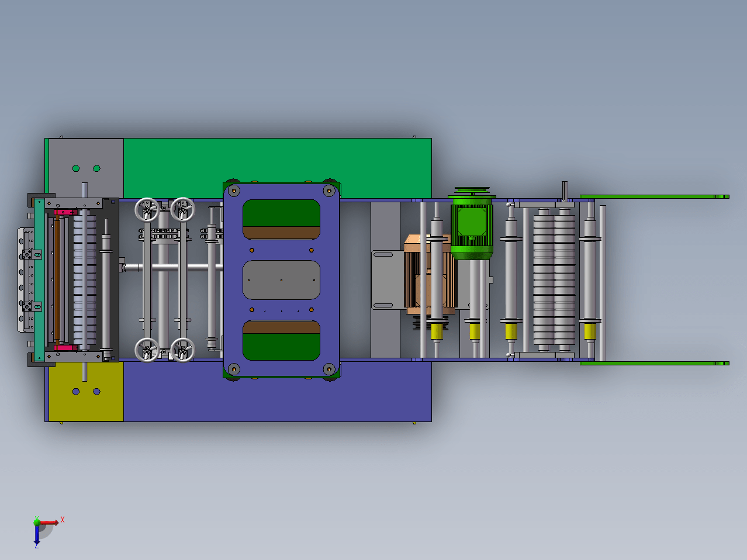This screenshot has height=560, width=747.
Task: Click the upper-right handwheel
Action: point(182,209)
